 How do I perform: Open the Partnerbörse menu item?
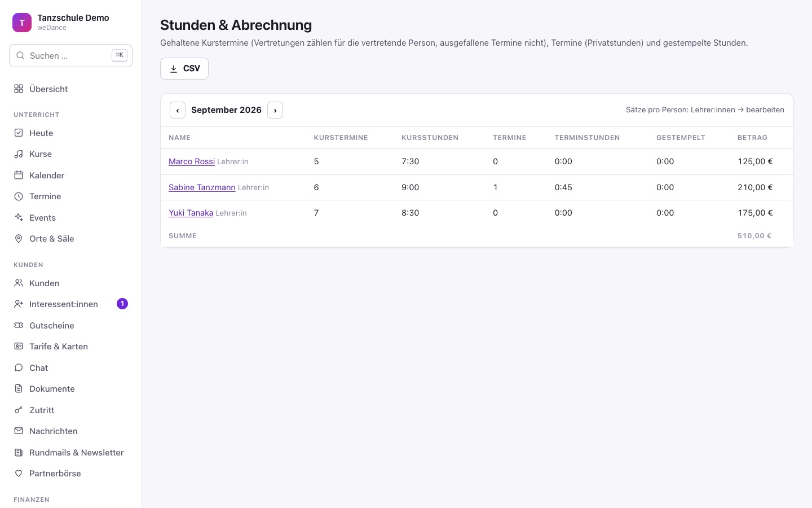[70, 474]
